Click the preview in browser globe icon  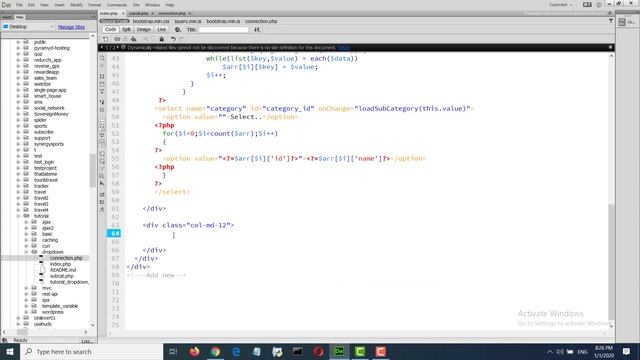click(x=178, y=29)
